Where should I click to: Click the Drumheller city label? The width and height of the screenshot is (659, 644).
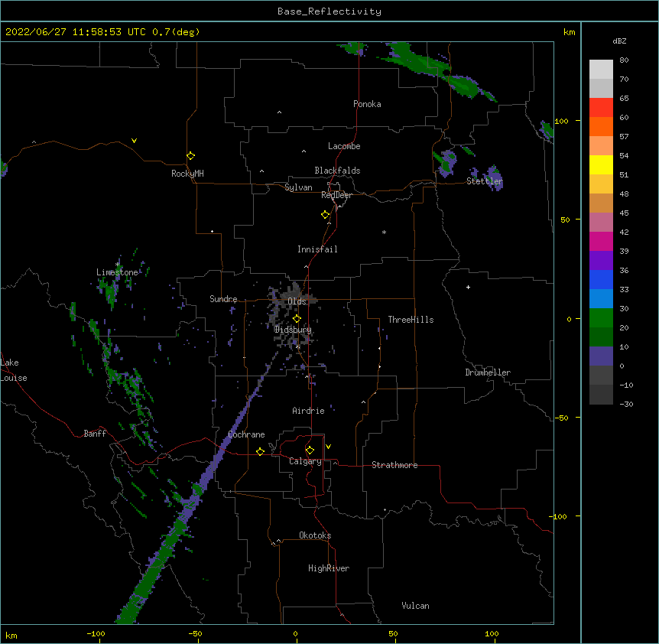tap(488, 372)
